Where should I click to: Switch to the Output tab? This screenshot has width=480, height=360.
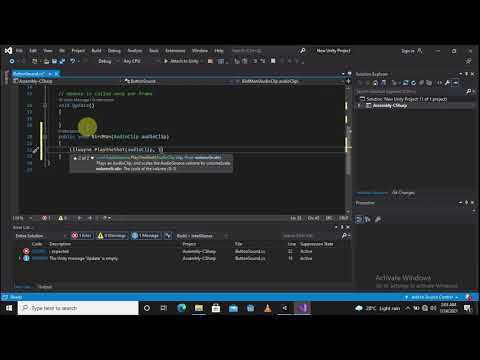[x=45, y=287]
